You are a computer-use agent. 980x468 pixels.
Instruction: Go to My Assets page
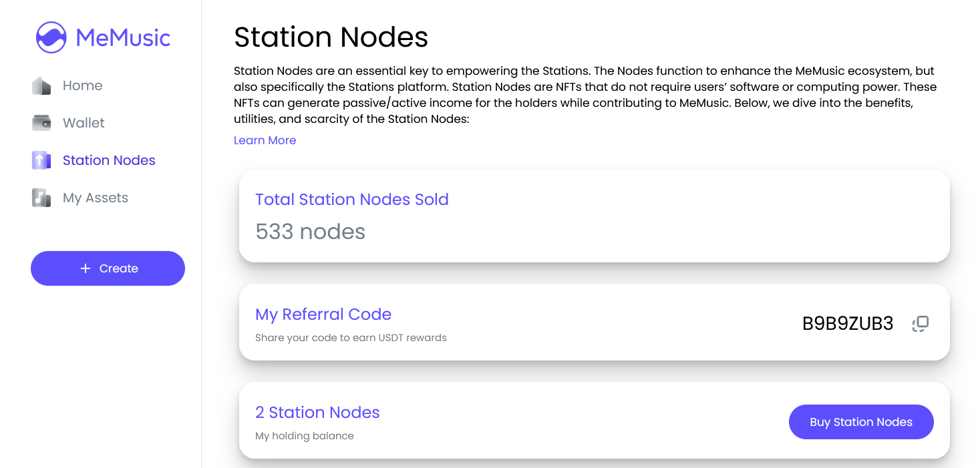tap(95, 198)
